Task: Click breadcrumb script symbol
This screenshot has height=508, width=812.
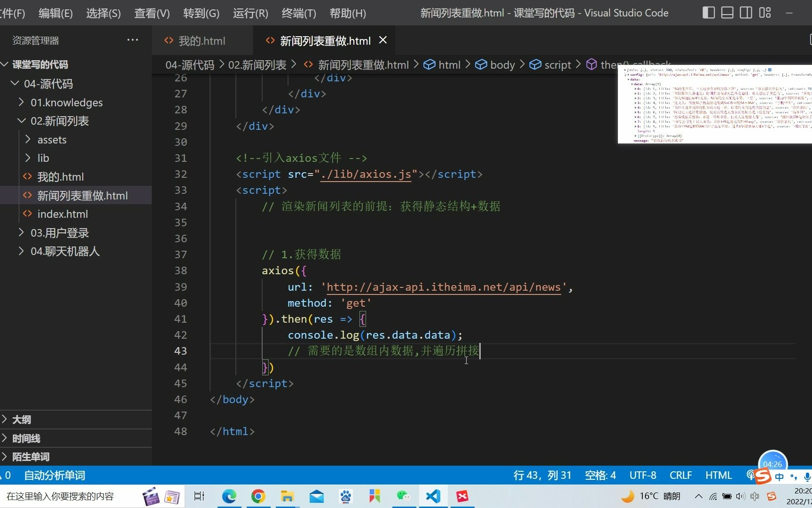Action: click(550, 65)
